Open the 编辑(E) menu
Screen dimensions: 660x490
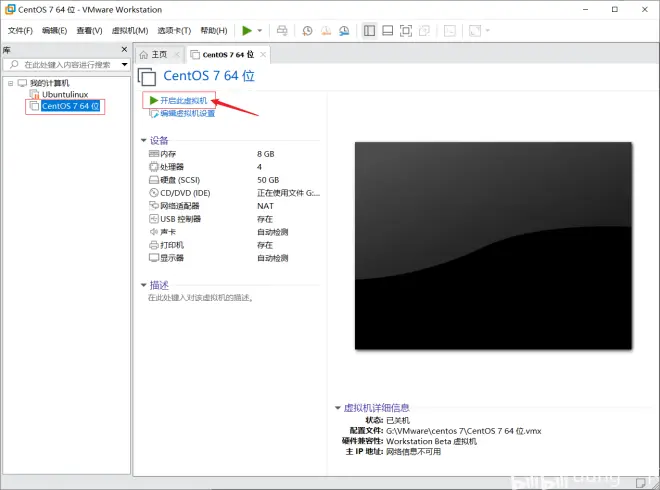click(x=54, y=30)
